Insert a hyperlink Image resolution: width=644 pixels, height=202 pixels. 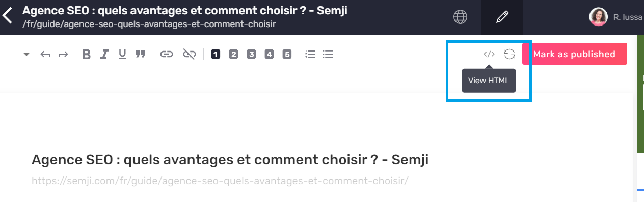pyautogui.click(x=167, y=54)
